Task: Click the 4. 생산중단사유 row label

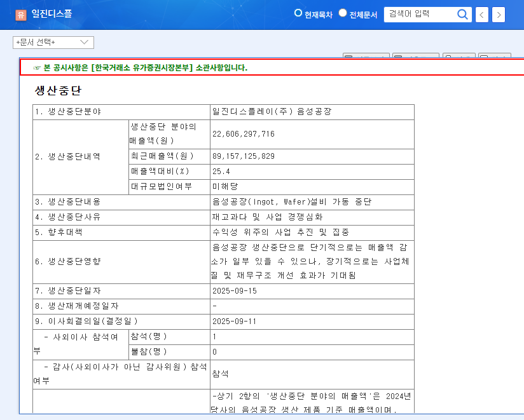Action: (68, 217)
